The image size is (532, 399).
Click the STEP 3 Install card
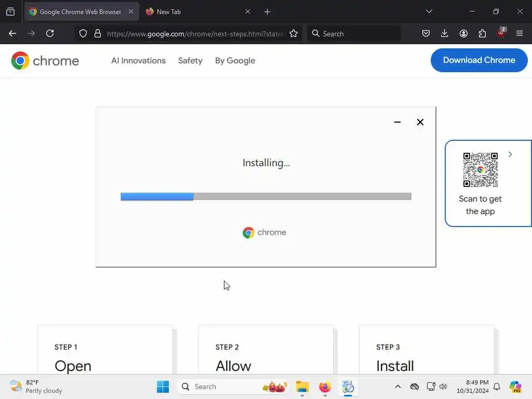427,350
